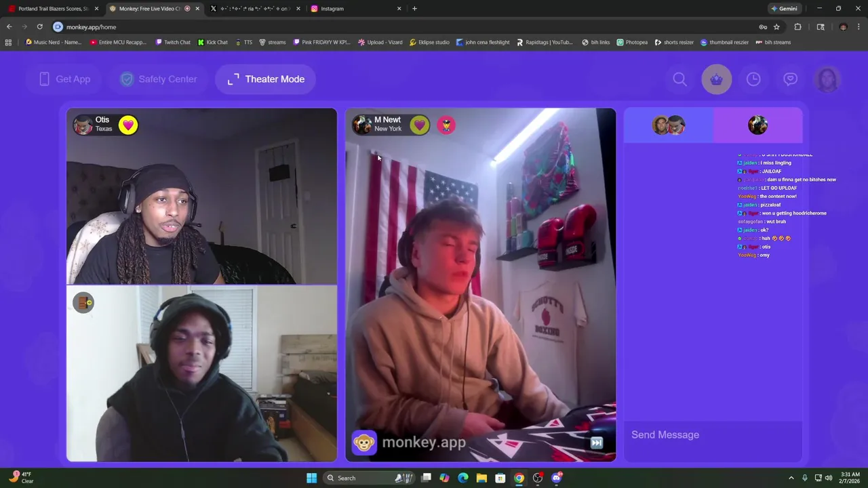Click the small badge icon on the bottom-left video
Screen dimensions: 868x488
pos(83,303)
